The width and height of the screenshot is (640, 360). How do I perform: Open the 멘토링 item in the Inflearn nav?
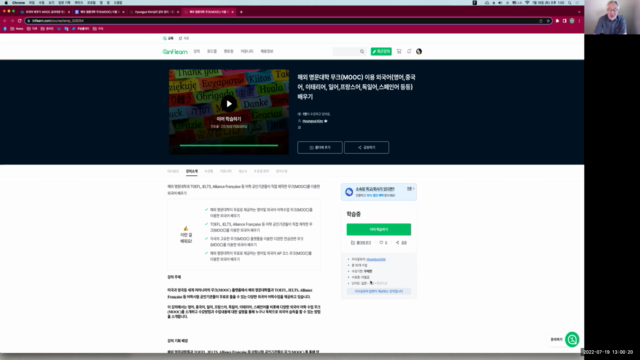(x=229, y=51)
